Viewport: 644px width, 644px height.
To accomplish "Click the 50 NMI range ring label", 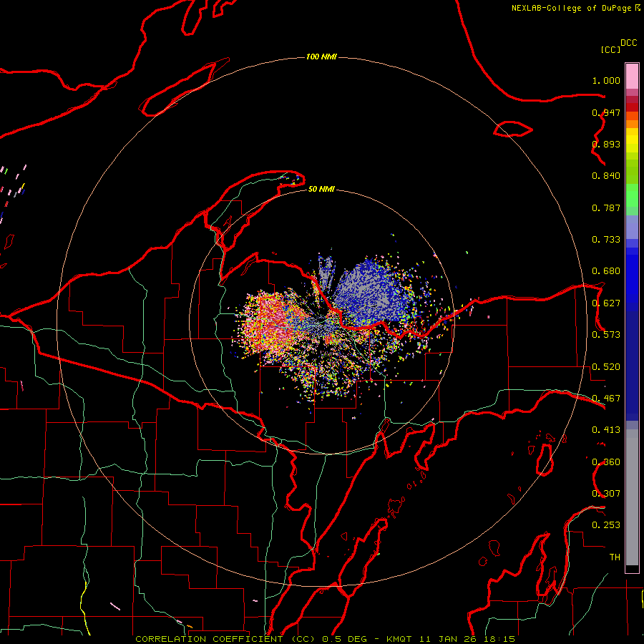I will tap(321, 189).
